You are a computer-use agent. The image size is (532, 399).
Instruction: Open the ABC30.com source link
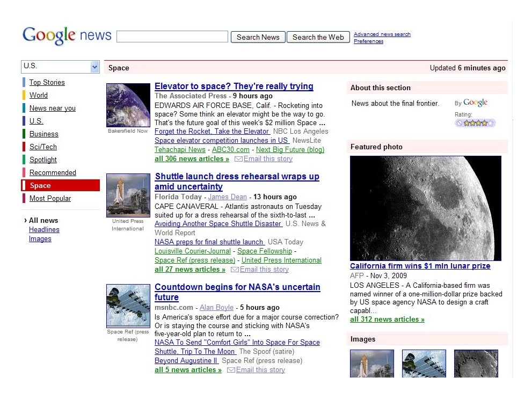click(x=231, y=150)
